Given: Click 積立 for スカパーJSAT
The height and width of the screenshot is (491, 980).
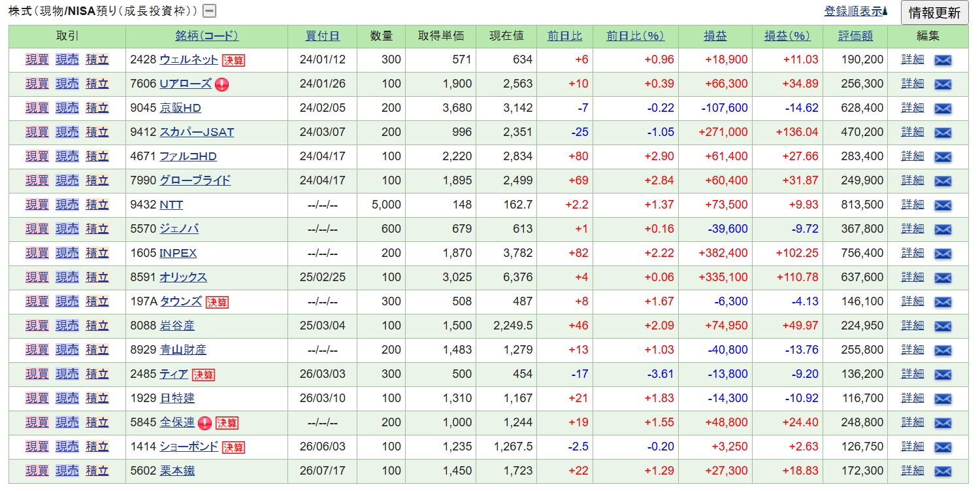Looking at the screenshot, I should (97, 132).
